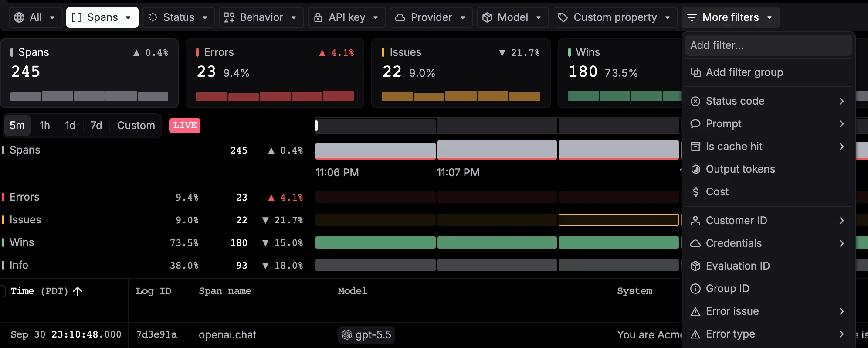Sort by Time (PDT) column header
Screen dimensions: 868x348
point(46,291)
